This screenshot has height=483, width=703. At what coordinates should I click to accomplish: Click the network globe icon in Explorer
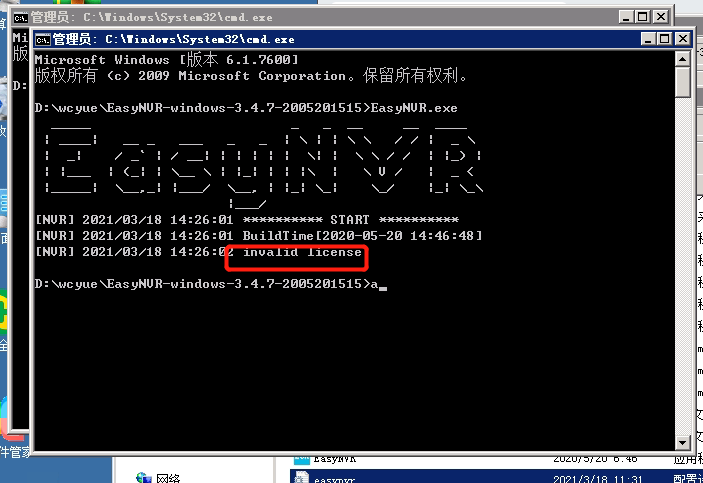point(143,478)
